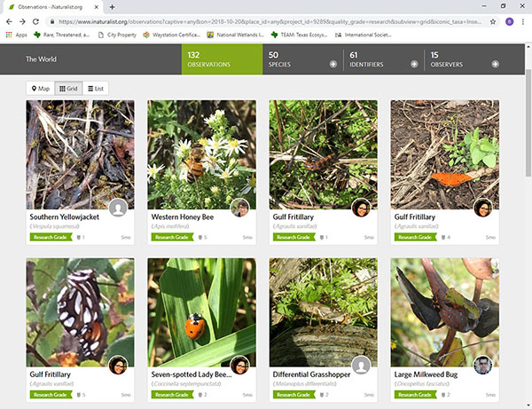The image size is (532, 409).
Task: Switch to List view
Action: tap(97, 89)
